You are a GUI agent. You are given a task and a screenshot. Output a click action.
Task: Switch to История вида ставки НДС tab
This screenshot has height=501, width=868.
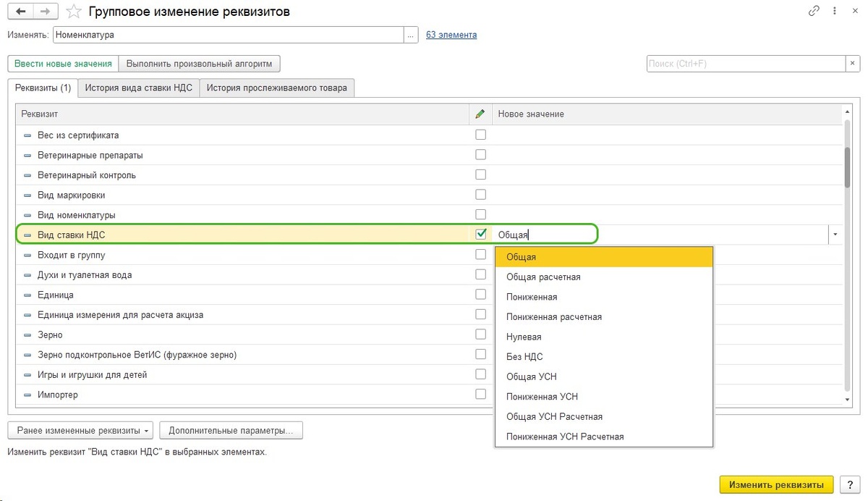coord(138,88)
